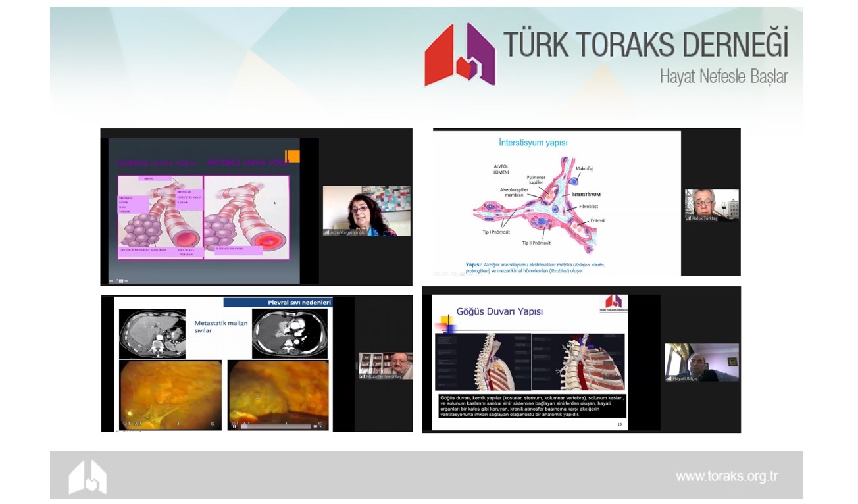Pause the pleural endoscopy video
Screen dimensions: 858x504
click(236, 426)
